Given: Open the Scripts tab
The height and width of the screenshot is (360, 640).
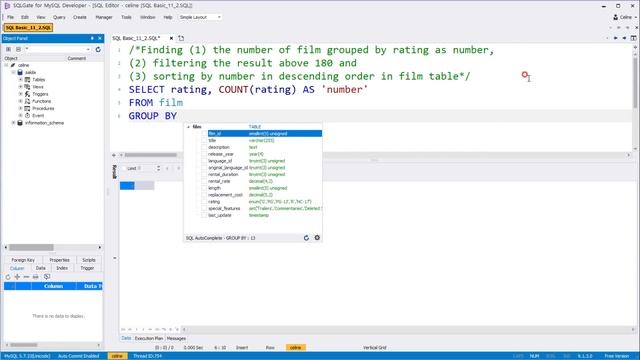Looking at the screenshot, I should [x=89, y=260].
